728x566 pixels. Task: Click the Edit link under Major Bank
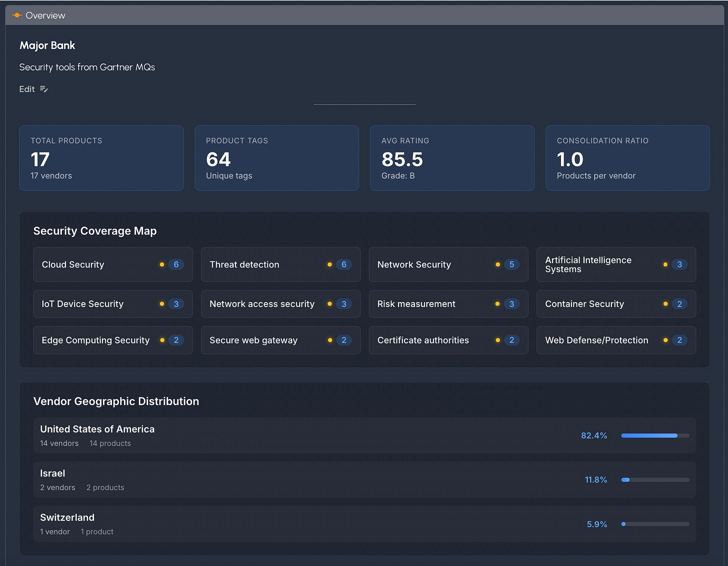pos(27,89)
